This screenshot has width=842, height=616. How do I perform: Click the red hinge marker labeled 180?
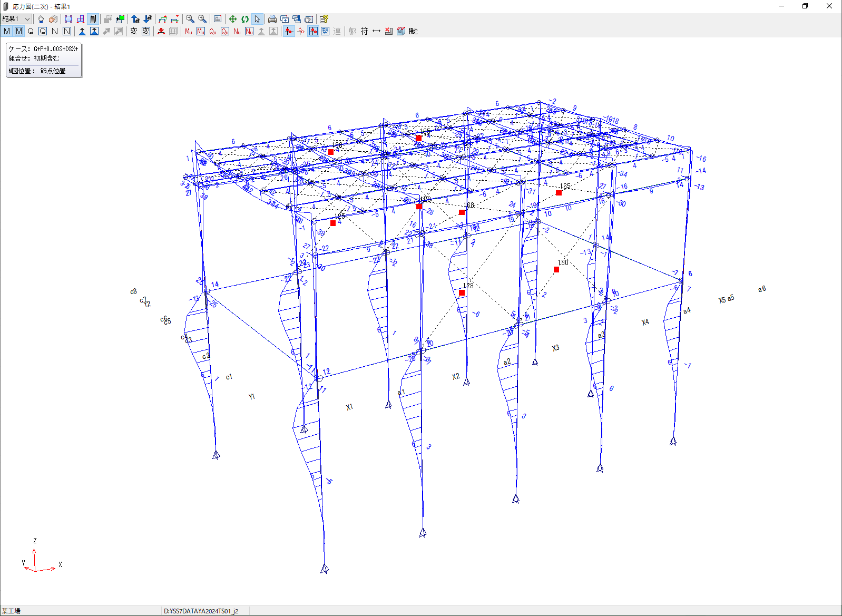(556, 270)
